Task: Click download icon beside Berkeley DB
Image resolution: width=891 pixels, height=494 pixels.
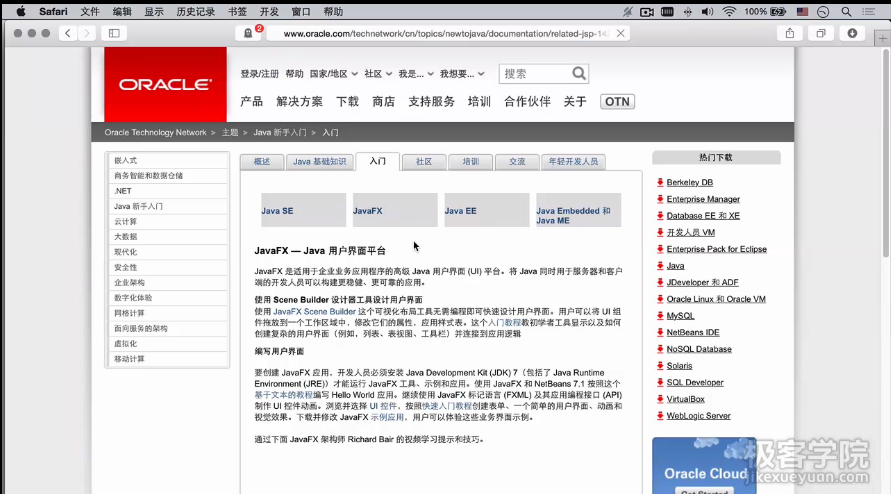Action: (660, 182)
